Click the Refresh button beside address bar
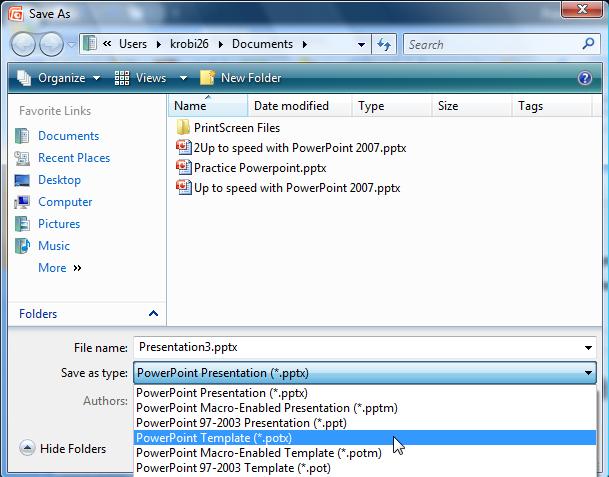609x477 pixels. [x=384, y=44]
